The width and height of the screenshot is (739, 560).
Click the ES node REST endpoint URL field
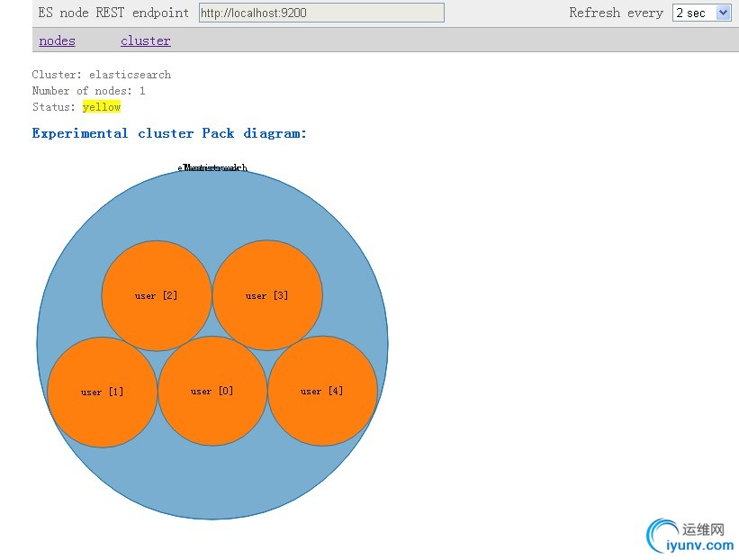click(x=321, y=13)
